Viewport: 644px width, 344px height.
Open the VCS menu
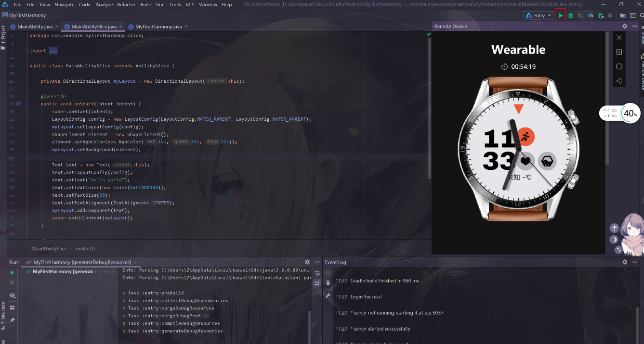point(190,4)
